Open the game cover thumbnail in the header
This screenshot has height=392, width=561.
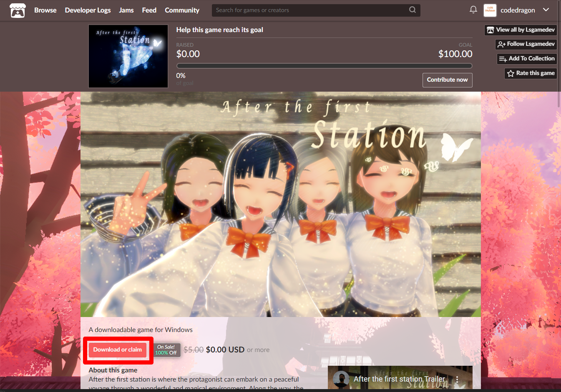pos(128,56)
